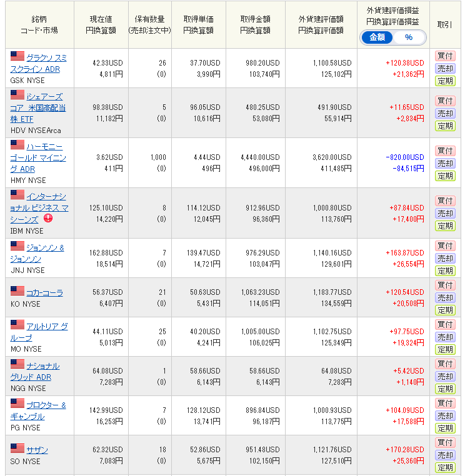This screenshot has height=476, width=465.
Task: Click 定期 button for PG
Action: [445, 429]
